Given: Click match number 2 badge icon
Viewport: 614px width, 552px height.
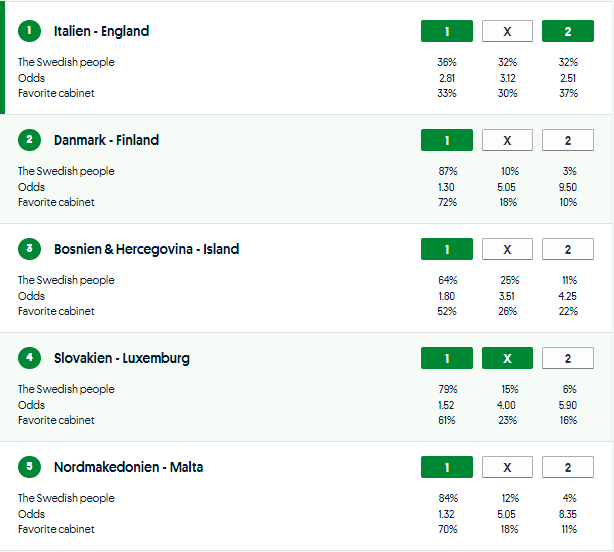Looking at the screenshot, I should click(30, 140).
